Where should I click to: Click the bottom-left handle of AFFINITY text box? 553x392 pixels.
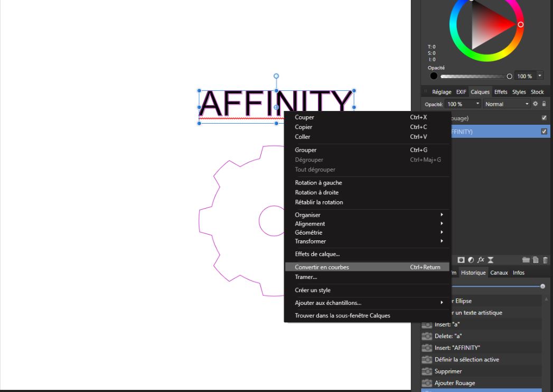point(199,124)
